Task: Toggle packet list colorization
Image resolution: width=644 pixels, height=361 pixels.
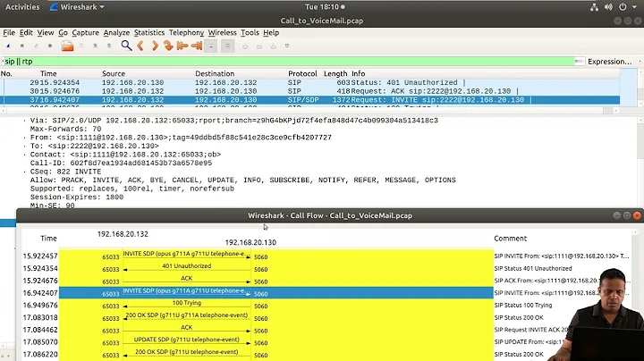Action: pos(227,46)
